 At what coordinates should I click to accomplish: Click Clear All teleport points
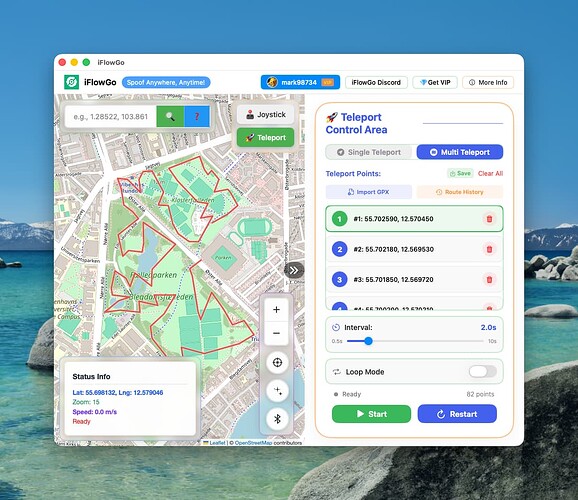490,173
